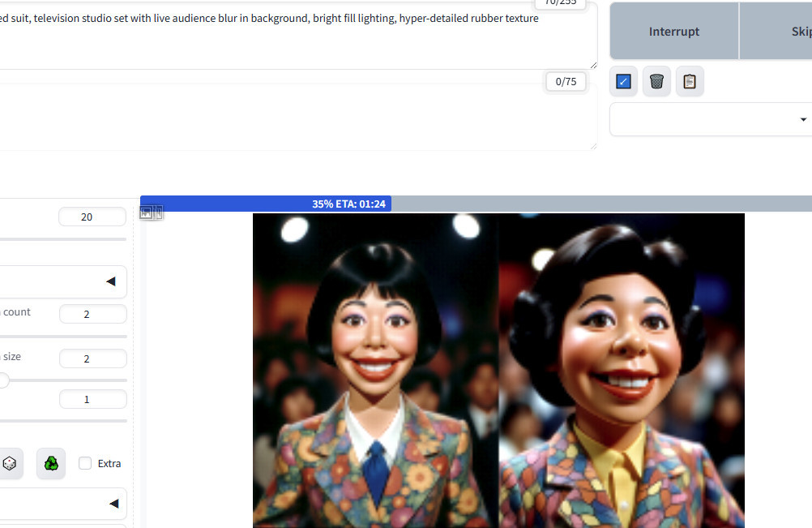Click the steps field showing 20

click(x=92, y=217)
